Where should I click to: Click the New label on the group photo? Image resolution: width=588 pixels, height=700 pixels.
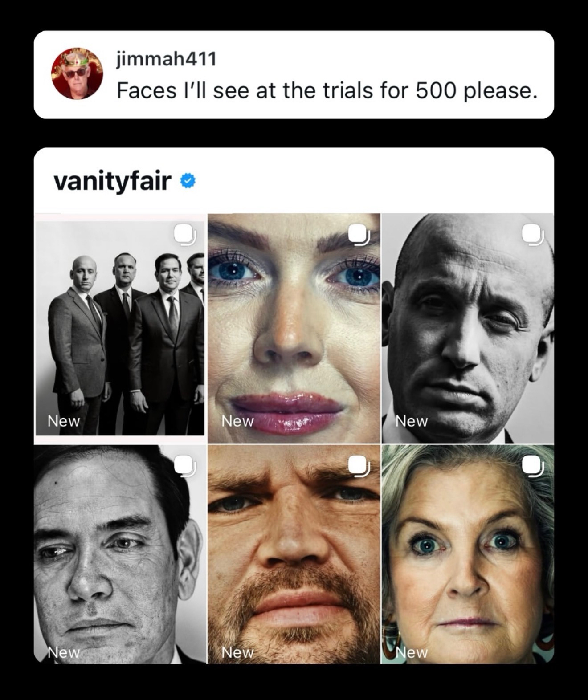point(64,421)
